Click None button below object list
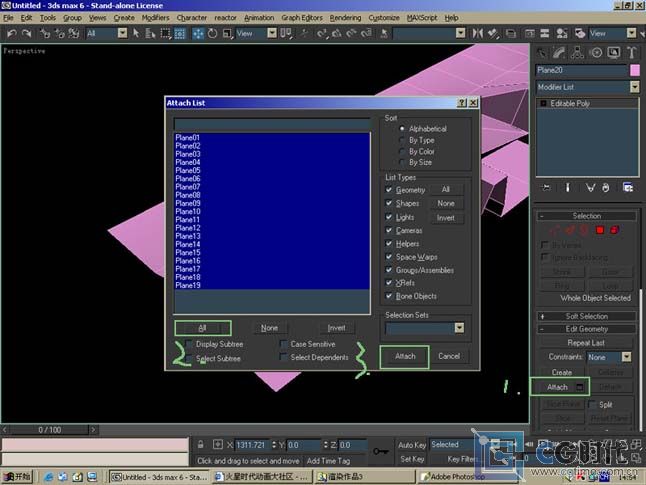This screenshot has width=646, height=485. coord(269,328)
